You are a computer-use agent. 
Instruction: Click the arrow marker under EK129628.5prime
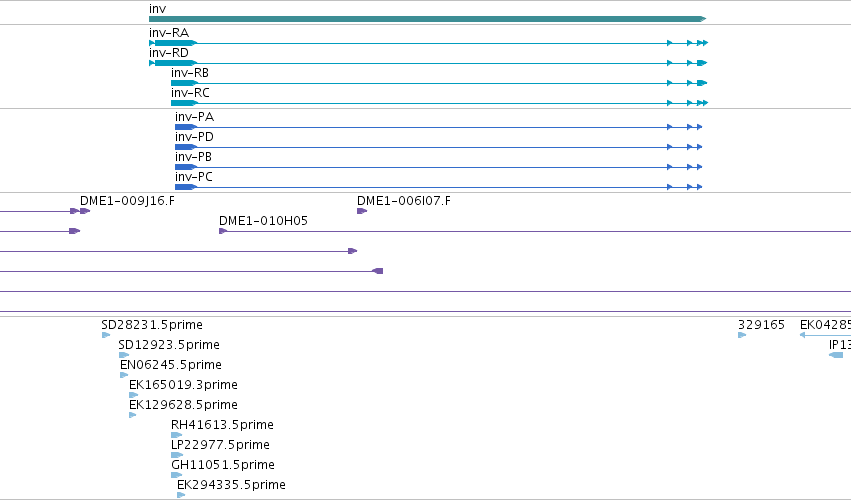click(132, 415)
